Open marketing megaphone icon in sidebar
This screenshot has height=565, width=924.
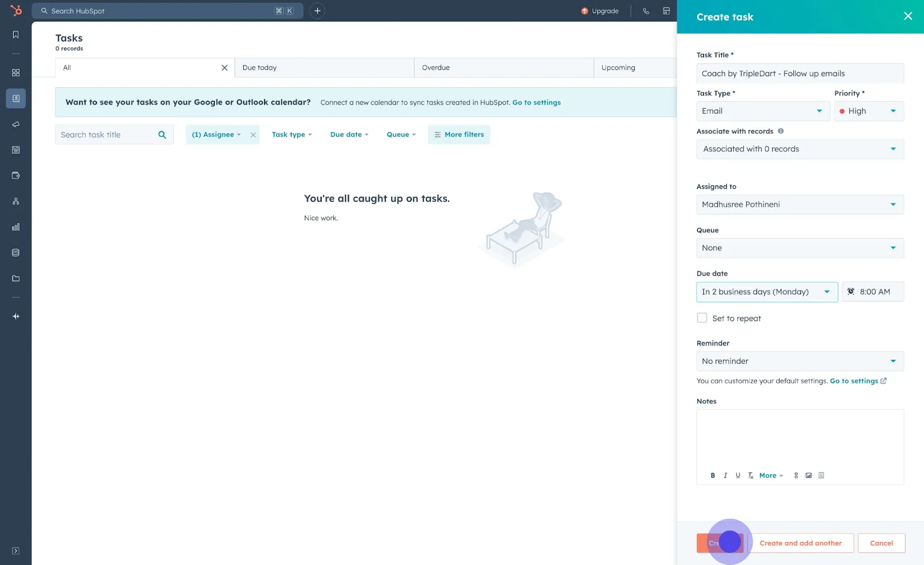[x=16, y=124]
